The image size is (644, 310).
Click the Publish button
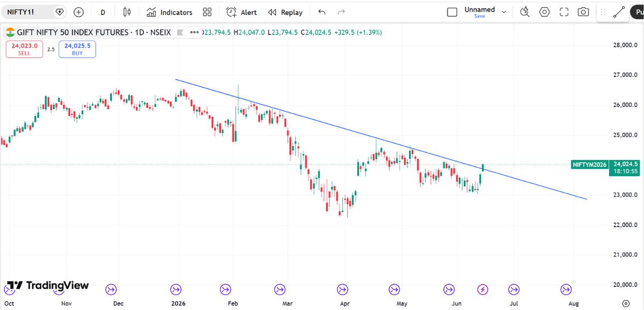coord(637,12)
